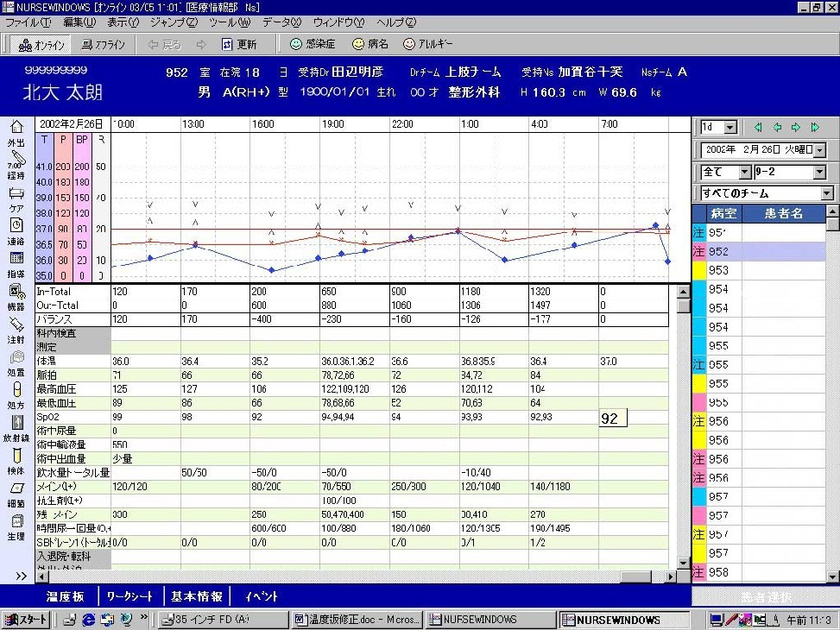Click the 病室 column header

pyautogui.click(x=723, y=213)
